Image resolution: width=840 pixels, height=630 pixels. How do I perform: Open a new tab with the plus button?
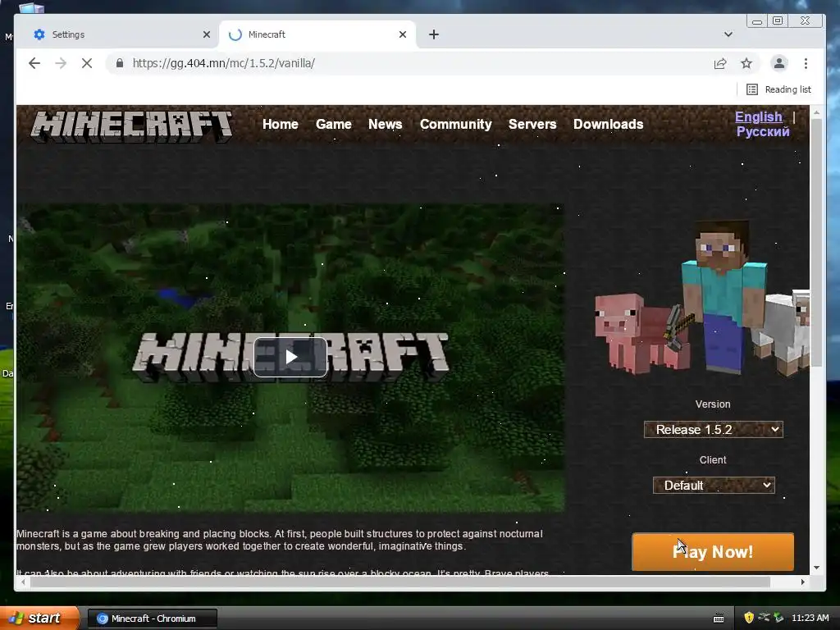(434, 34)
